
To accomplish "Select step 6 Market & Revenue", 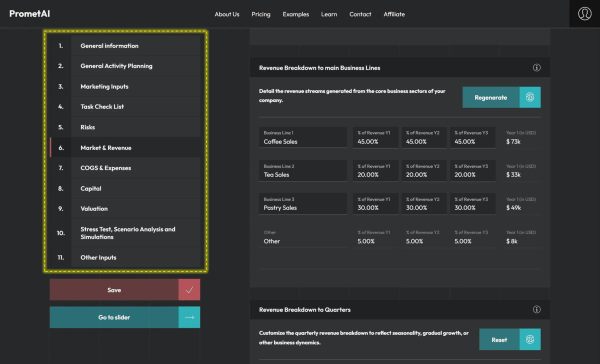I will [125, 147].
